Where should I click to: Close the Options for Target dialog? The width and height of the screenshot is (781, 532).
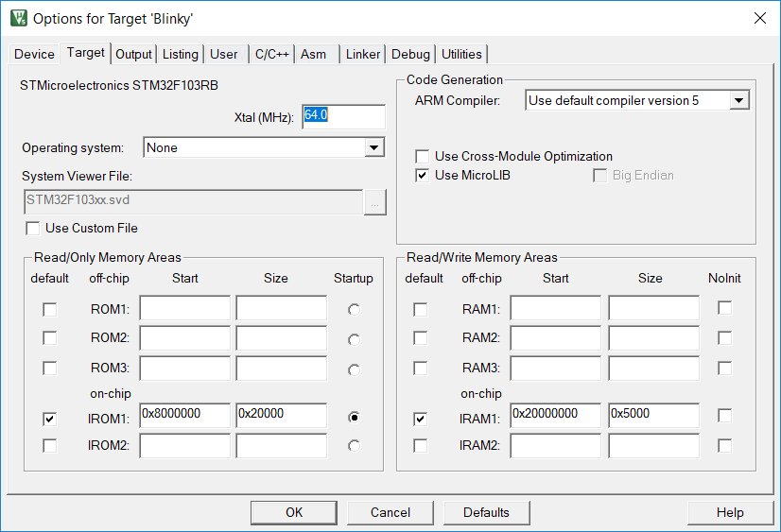pyautogui.click(x=759, y=18)
